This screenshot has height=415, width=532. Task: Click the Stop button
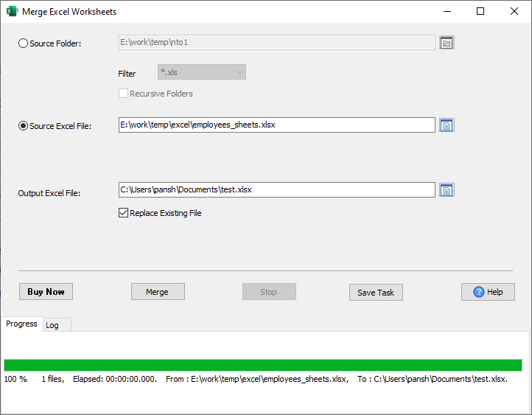pyautogui.click(x=269, y=292)
